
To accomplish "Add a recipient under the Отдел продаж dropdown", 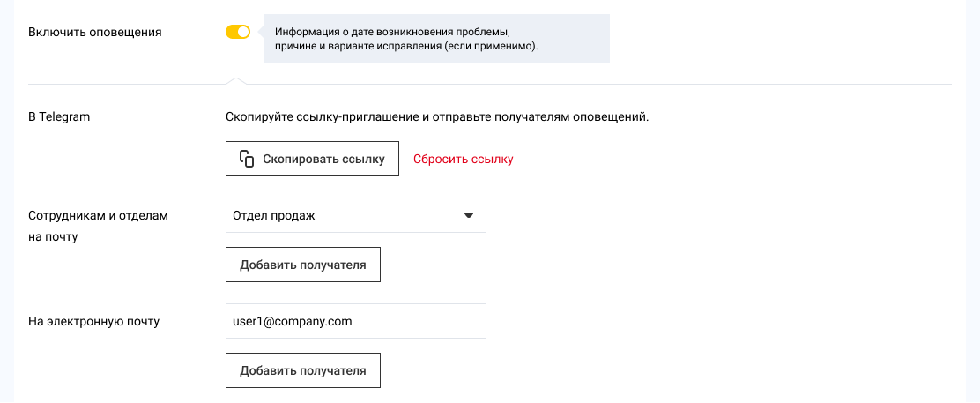I will (x=302, y=265).
